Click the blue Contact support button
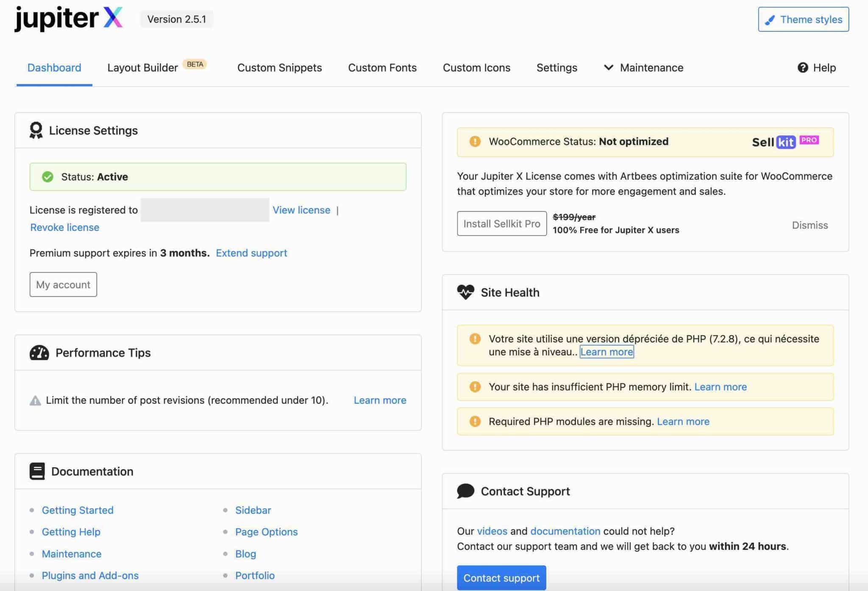Screen dimensions: 868x591 [501, 578]
